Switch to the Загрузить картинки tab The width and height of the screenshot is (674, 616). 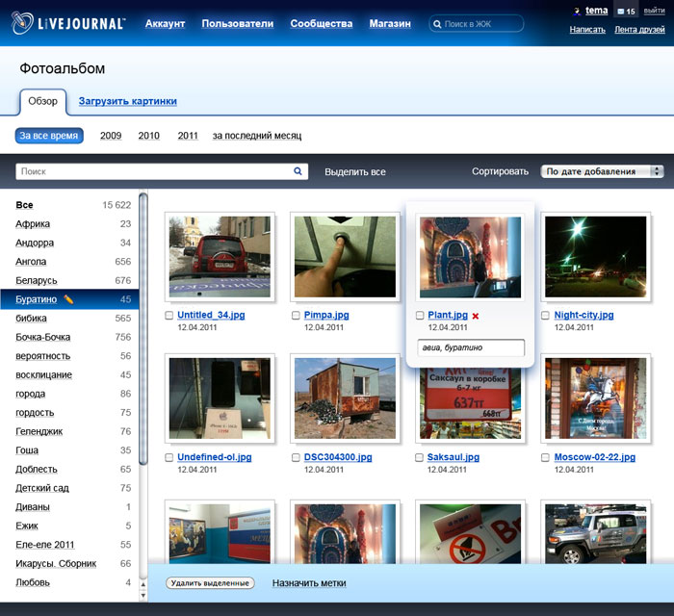[x=127, y=101]
